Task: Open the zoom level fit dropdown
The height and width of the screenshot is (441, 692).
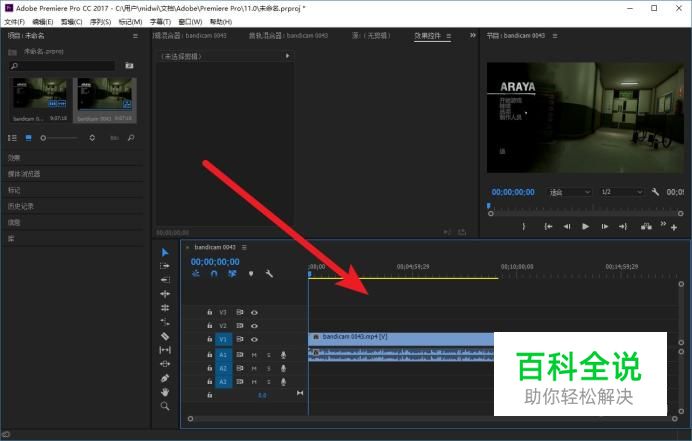Action: point(569,192)
